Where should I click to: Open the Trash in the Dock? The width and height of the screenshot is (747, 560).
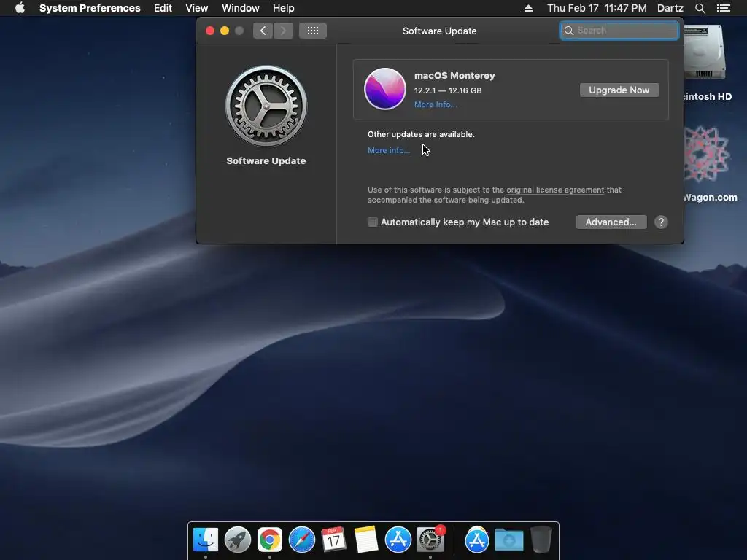tap(541, 540)
